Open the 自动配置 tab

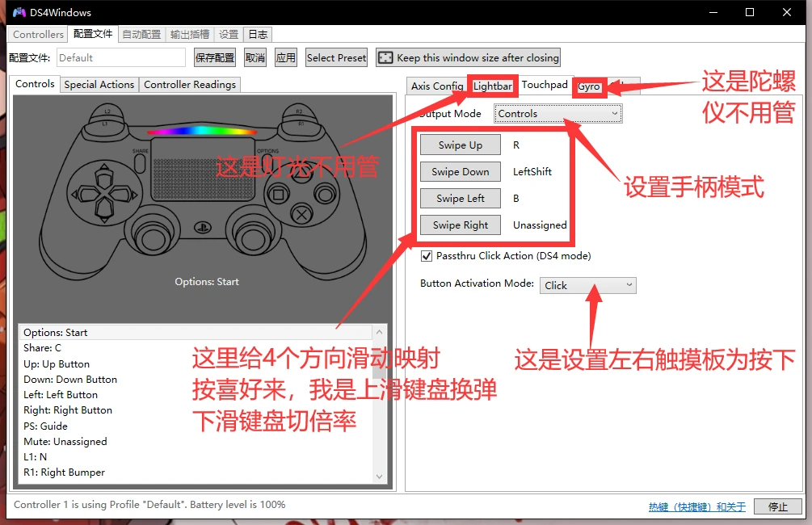pyautogui.click(x=142, y=34)
